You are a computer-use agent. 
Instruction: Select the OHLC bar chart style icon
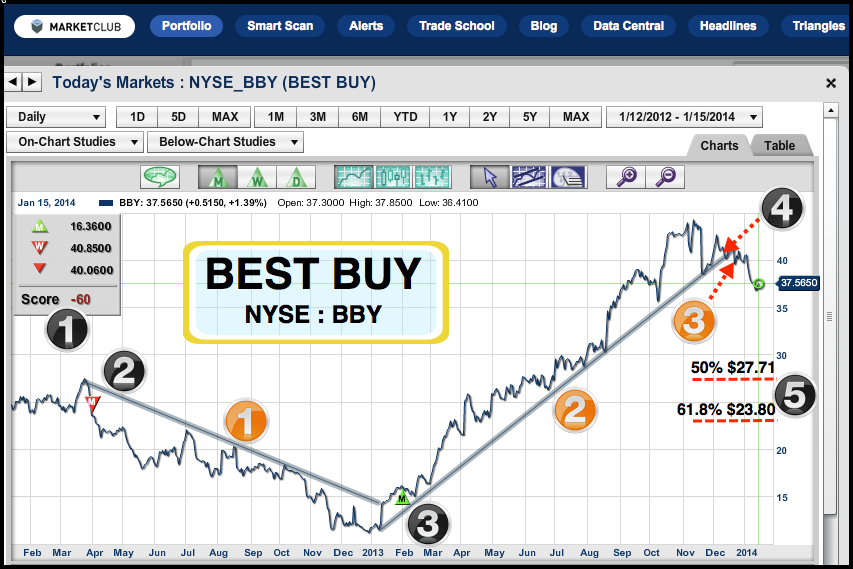(x=432, y=177)
